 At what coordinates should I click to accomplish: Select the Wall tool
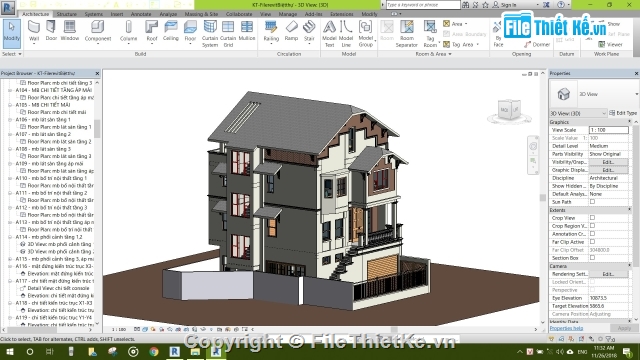tap(34, 32)
